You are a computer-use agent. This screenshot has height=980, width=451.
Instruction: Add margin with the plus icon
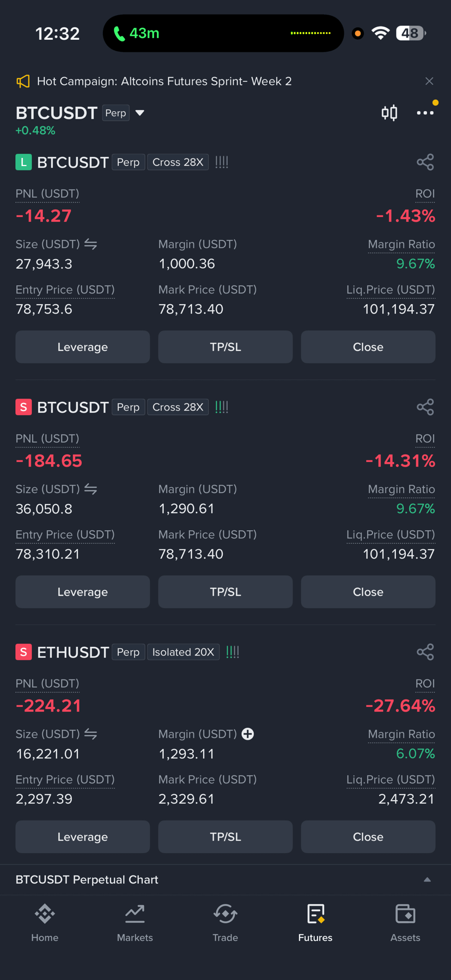pyautogui.click(x=248, y=734)
